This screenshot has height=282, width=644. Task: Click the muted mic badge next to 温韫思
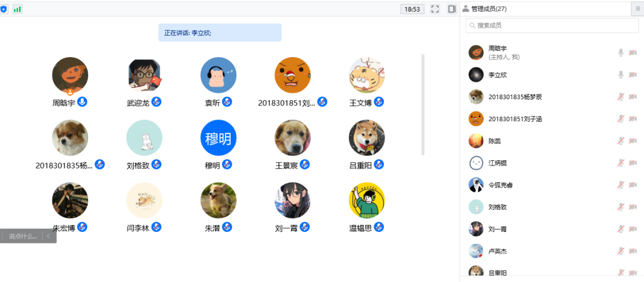click(x=379, y=227)
